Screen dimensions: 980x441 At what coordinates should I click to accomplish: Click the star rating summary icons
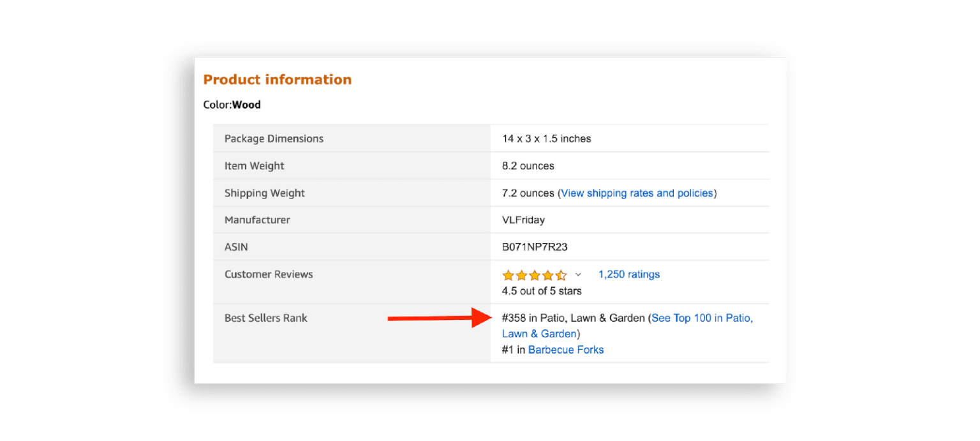pos(535,274)
